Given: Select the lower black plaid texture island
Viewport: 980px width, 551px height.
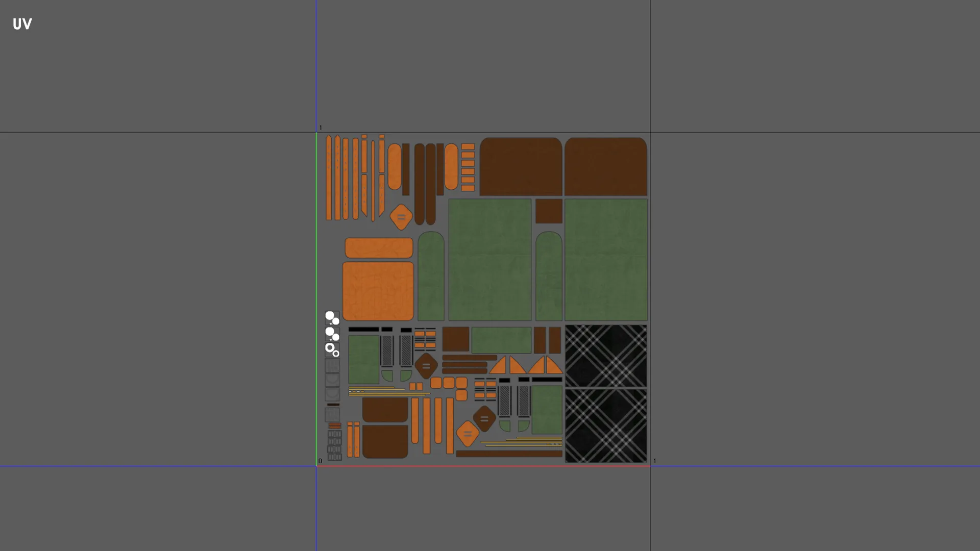Looking at the screenshot, I should 606,425.
